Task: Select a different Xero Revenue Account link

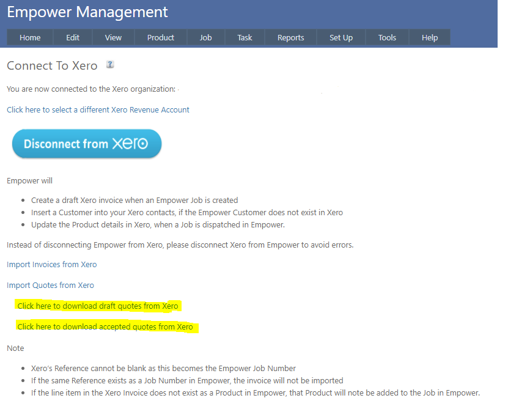Action: [98, 110]
